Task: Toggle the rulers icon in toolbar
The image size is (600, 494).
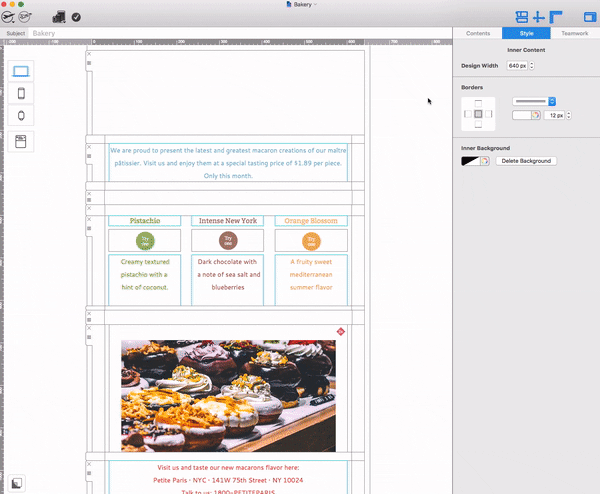Action: (x=556, y=17)
